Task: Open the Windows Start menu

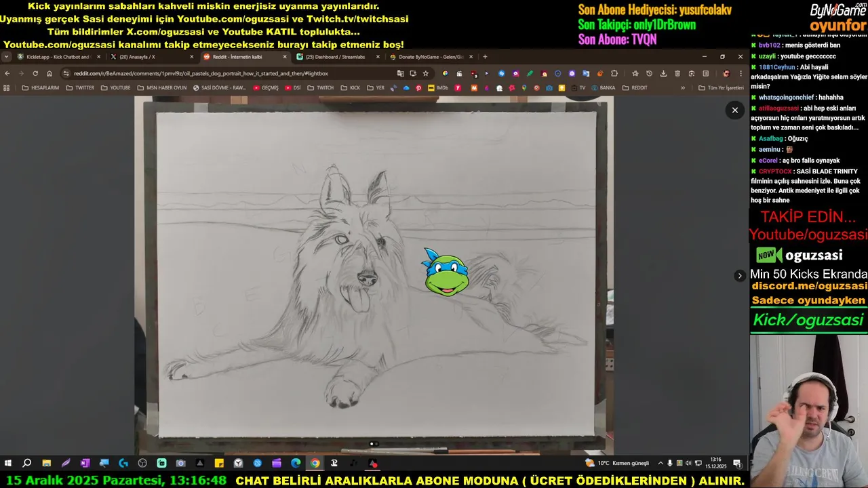Action: click(8, 463)
